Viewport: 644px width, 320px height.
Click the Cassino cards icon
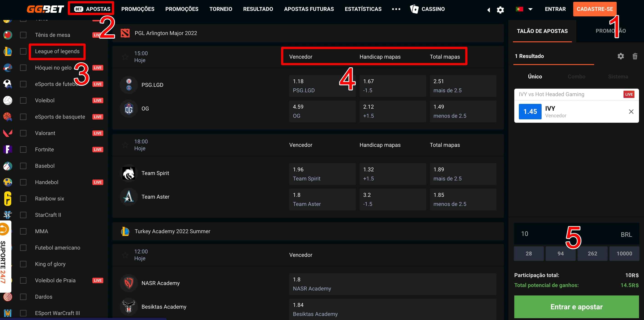point(414,9)
